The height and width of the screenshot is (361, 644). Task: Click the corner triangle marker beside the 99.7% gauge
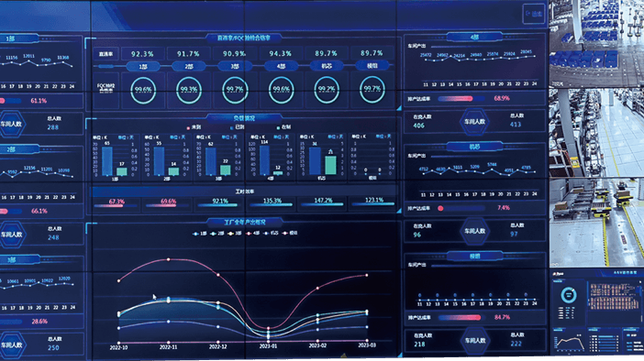tap(398, 108)
